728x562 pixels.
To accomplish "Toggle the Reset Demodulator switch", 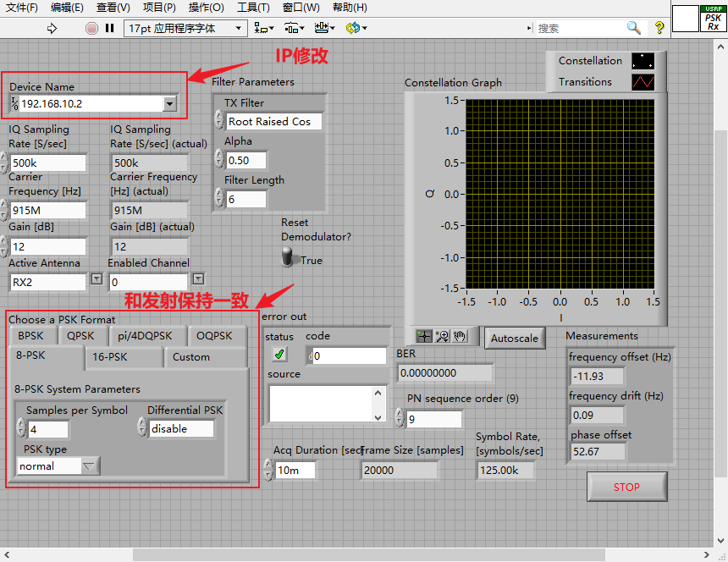I will coord(288,256).
